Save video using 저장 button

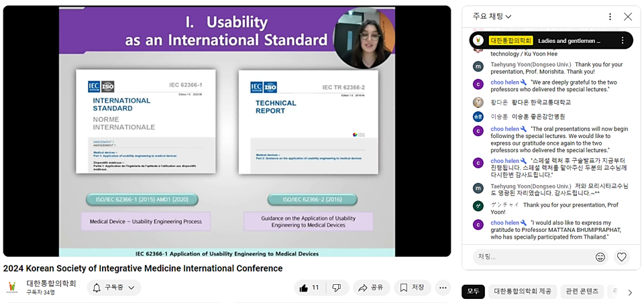click(412, 288)
